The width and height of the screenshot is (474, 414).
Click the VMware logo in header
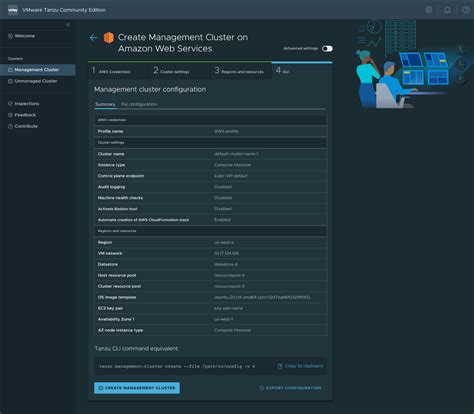click(x=13, y=10)
